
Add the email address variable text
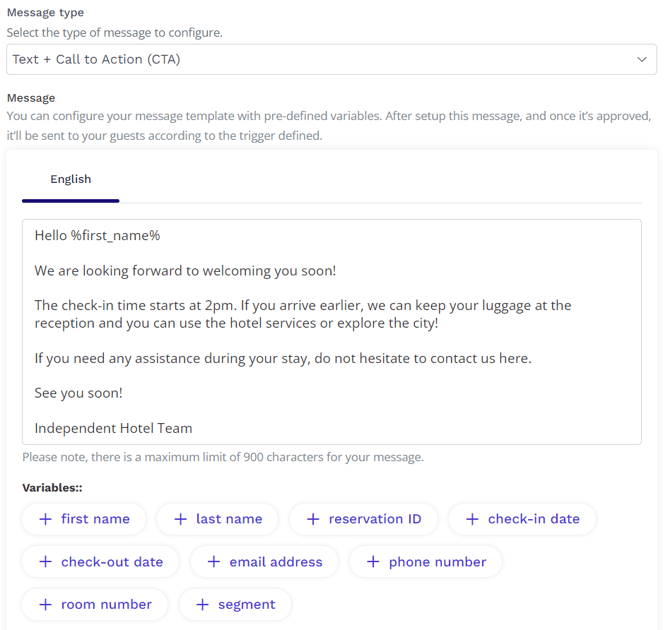(x=276, y=562)
